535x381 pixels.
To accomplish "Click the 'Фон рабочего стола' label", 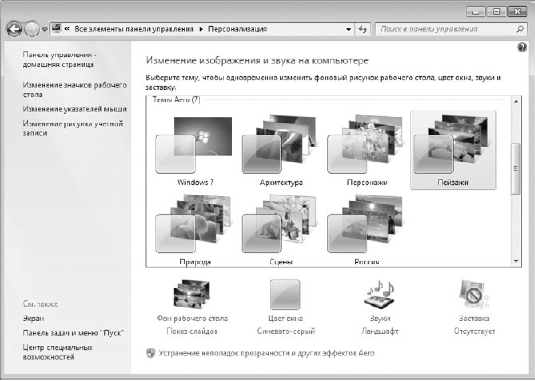I will coord(192,318).
